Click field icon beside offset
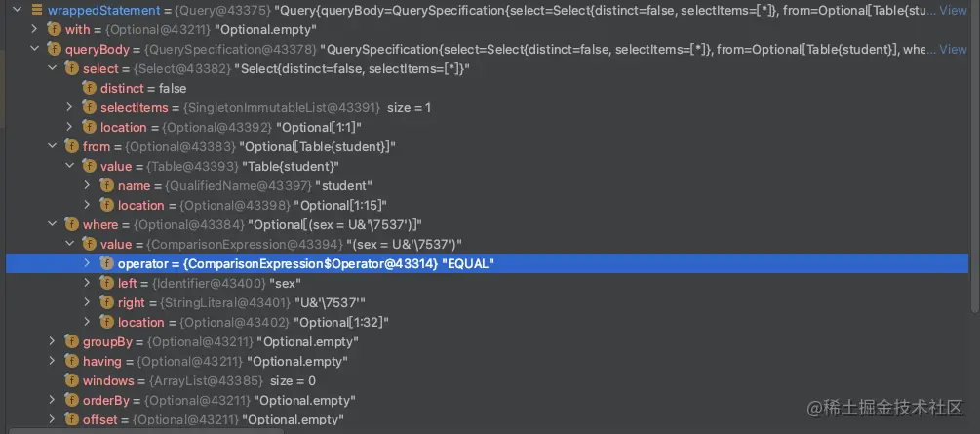This screenshot has height=434, width=980. tap(72, 419)
